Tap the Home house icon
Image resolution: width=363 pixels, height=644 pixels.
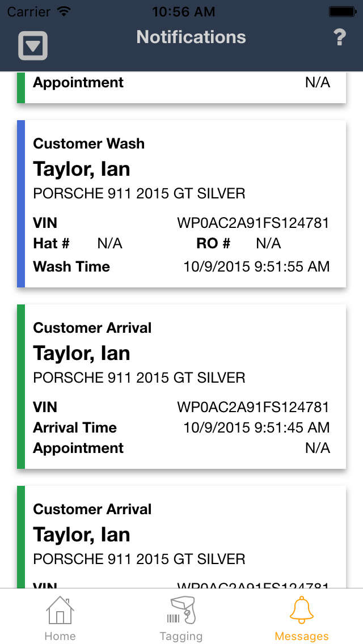(60, 610)
